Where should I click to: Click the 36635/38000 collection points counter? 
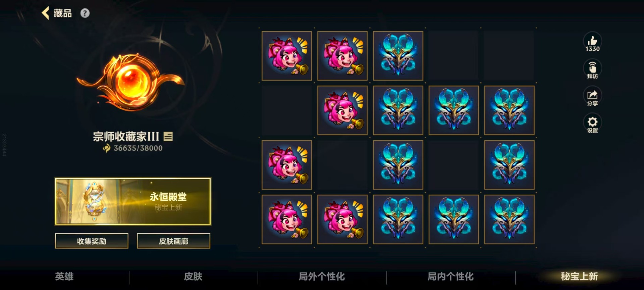pos(133,148)
